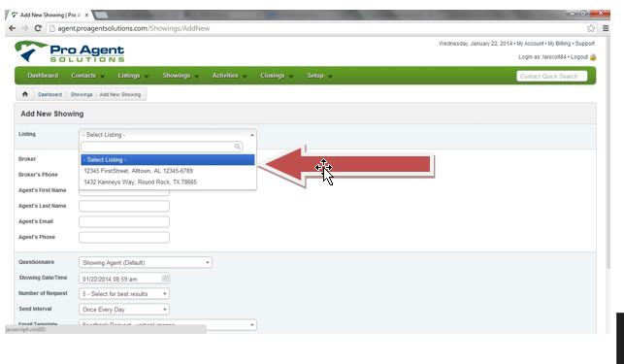Click the Pro Agent Solutions logo
The image size is (624, 364).
(x=70, y=51)
